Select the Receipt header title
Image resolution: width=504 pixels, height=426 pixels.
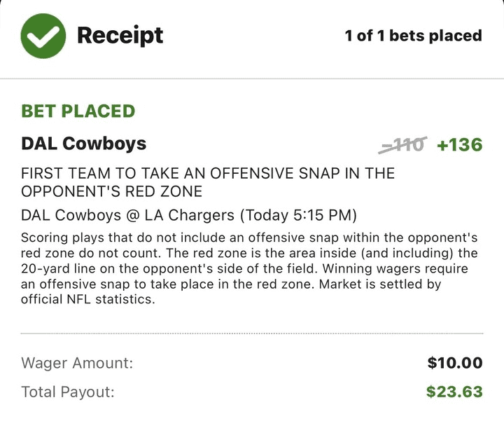pyautogui.click(x=120, y=36)
